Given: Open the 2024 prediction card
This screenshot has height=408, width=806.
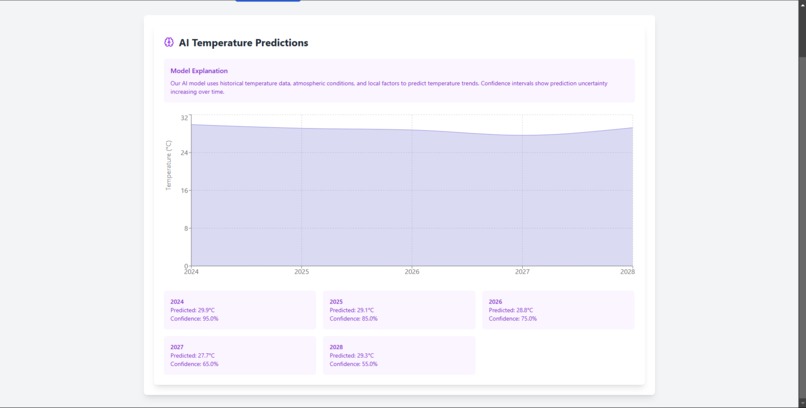Looking at the screenshot, I should (x=240, y=310).
